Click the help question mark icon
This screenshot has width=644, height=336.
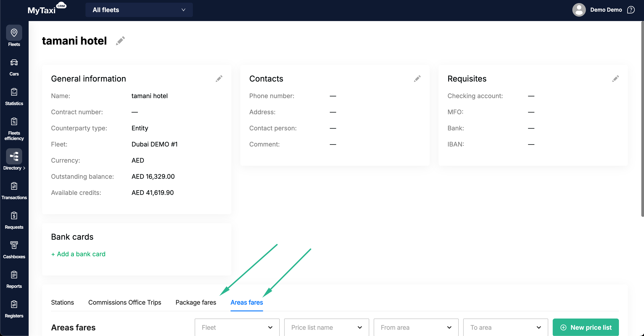click(x=631, y=10)
